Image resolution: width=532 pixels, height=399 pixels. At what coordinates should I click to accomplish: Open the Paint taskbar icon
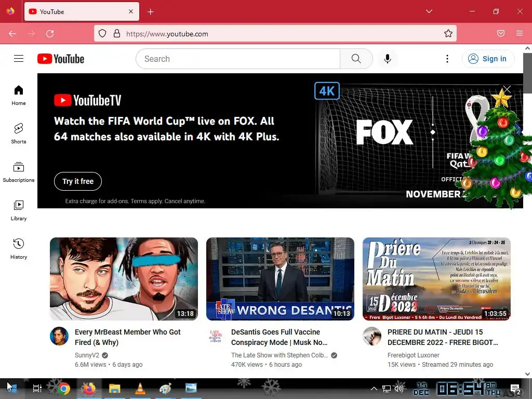(166, 389)
